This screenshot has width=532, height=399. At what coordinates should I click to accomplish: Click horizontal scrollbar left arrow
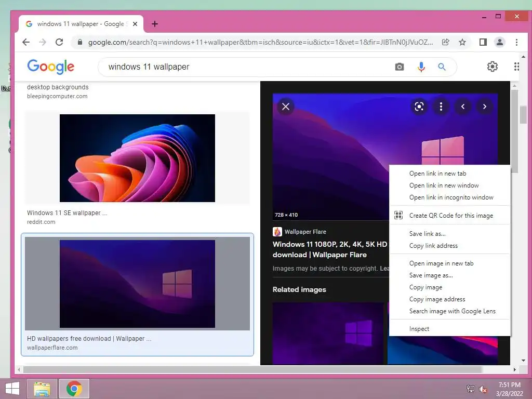tap(19, 369)
